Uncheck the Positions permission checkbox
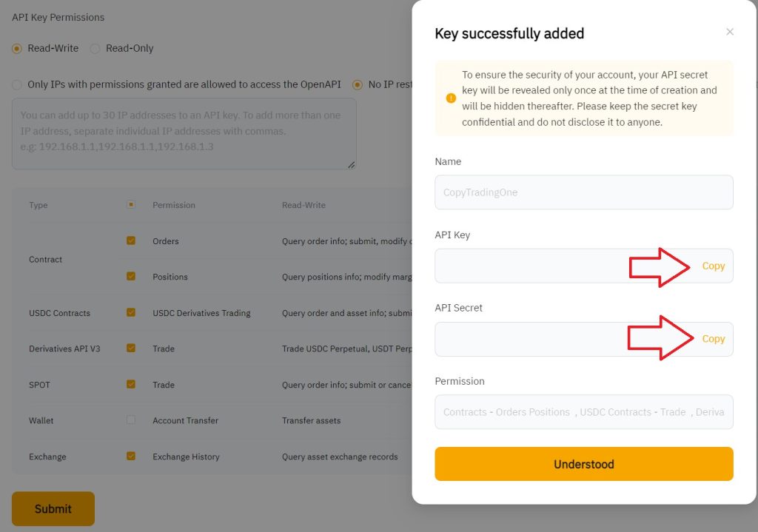Viewport: 758px width, 532px height. (x=131, y=276)
